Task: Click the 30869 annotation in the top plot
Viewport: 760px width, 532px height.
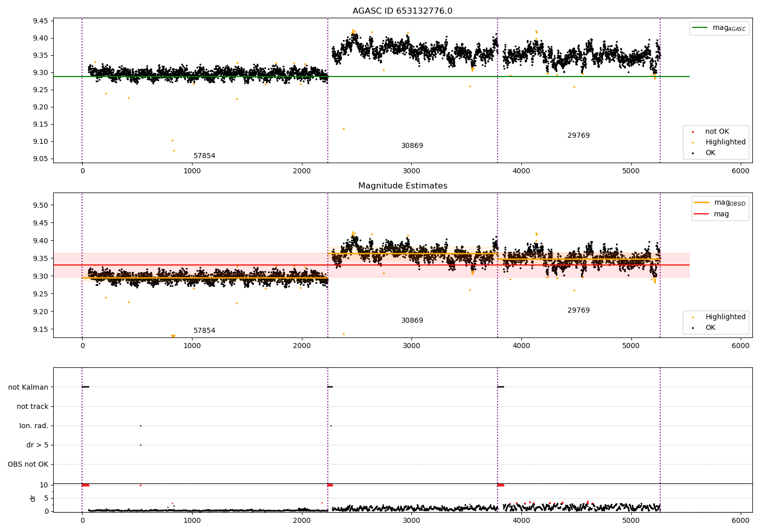Action: 412,146
